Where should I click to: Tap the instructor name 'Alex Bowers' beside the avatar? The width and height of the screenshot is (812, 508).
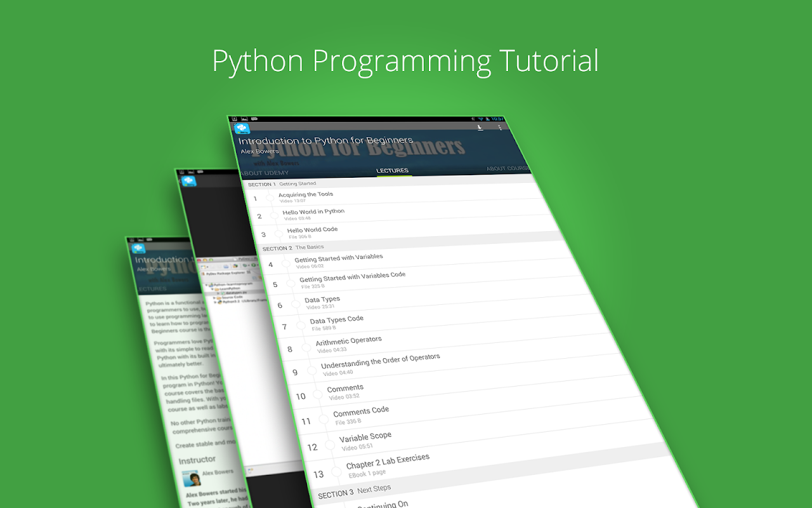pos(218,472)
